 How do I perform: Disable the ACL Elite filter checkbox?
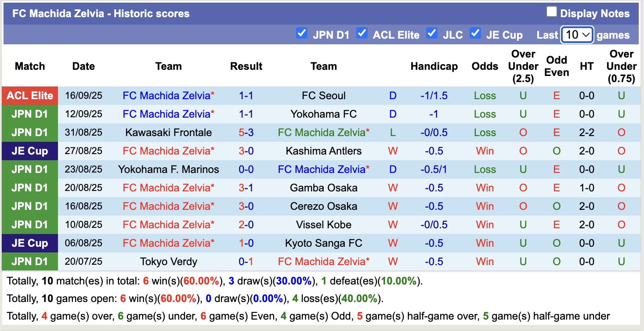click(362, 33)
